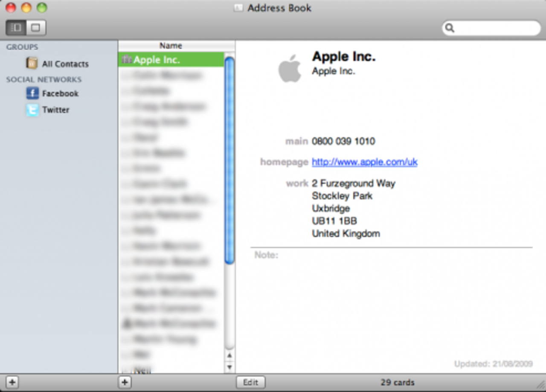The image size is (546, 392).
Task: Click scroll down arrow in contacts list
Action: pos(229,366)
